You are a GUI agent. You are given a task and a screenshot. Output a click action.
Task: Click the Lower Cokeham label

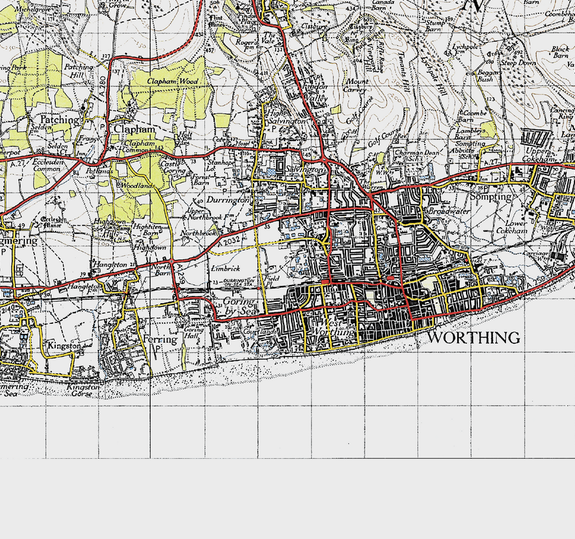[x=512, y=227]
